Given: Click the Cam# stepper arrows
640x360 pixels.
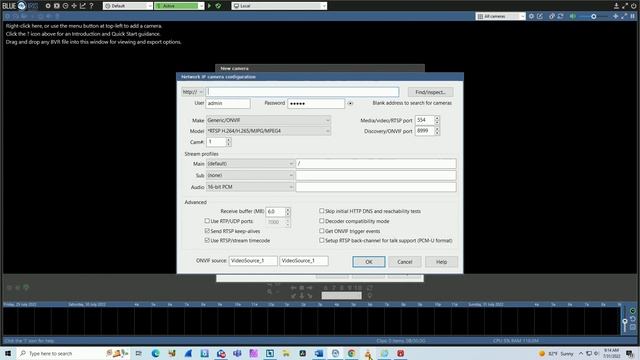Looking at the screenshot, I should coord(229,142).
